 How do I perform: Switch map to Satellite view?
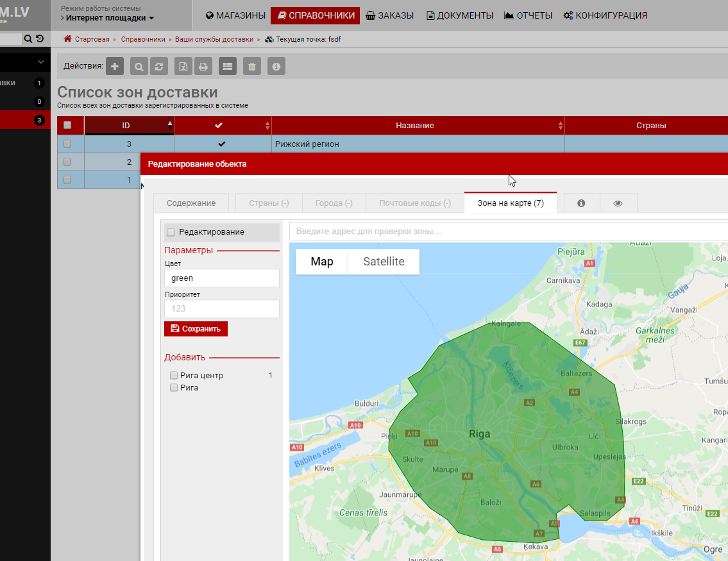point(384,262)
